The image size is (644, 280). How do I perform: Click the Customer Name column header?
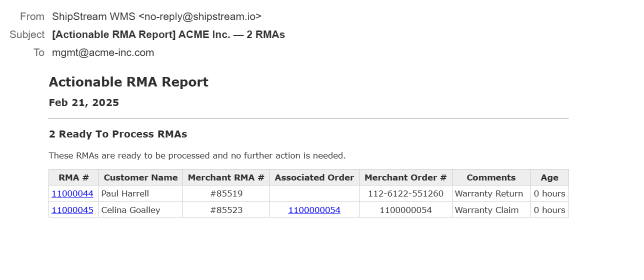point(140,177)
